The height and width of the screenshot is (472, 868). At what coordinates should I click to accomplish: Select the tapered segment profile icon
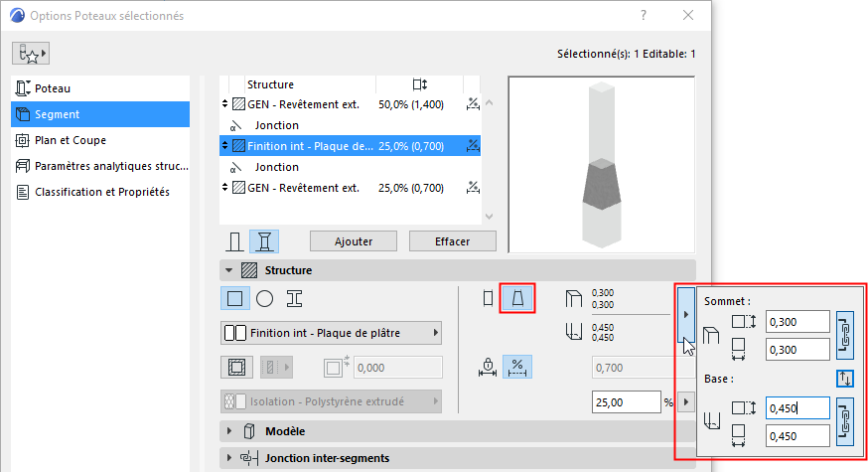click(x=517, y=298)
